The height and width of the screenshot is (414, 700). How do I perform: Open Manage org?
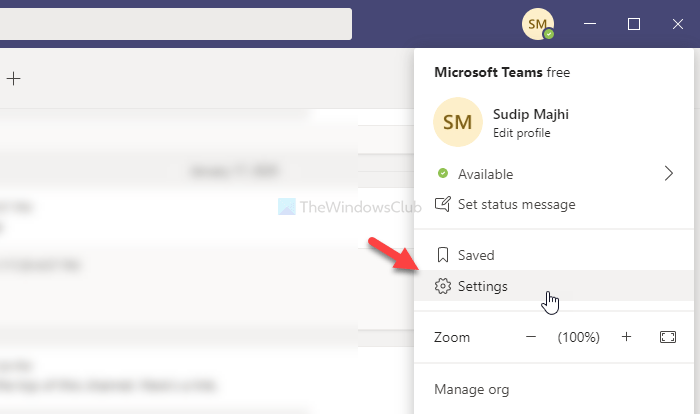click(471, 389)
